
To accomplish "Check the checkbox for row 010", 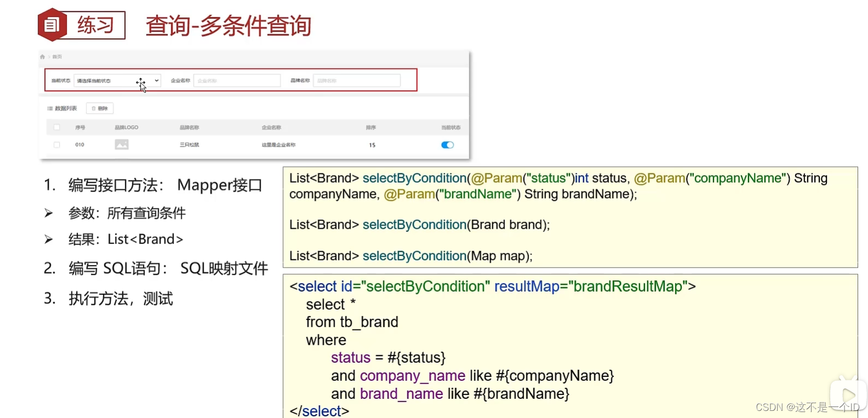I will [x=56, y=145].
